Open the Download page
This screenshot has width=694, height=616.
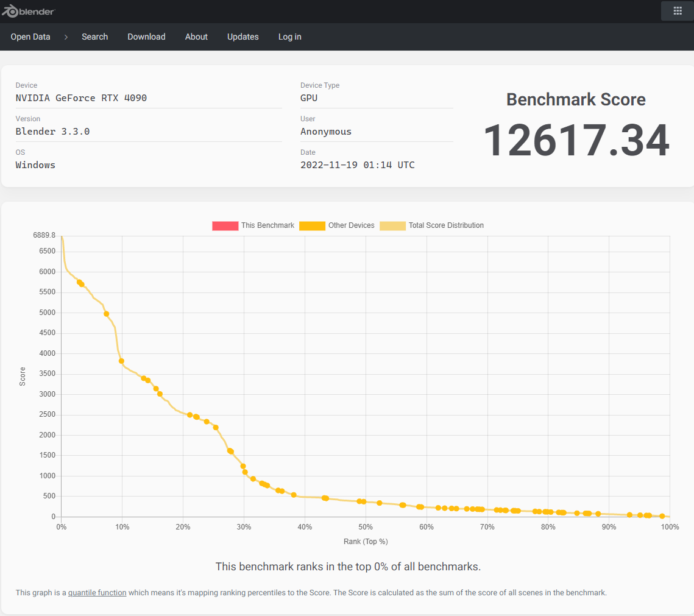[x=146, y=37]
